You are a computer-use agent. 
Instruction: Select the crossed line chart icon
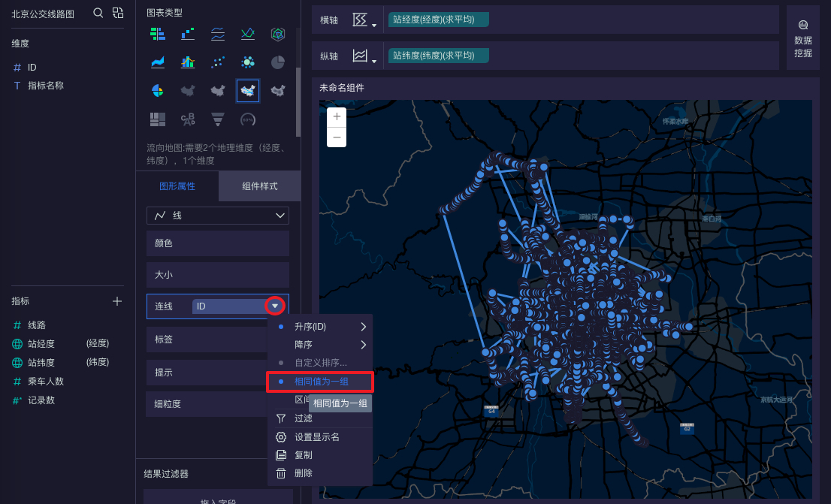[x=247, y=34]
